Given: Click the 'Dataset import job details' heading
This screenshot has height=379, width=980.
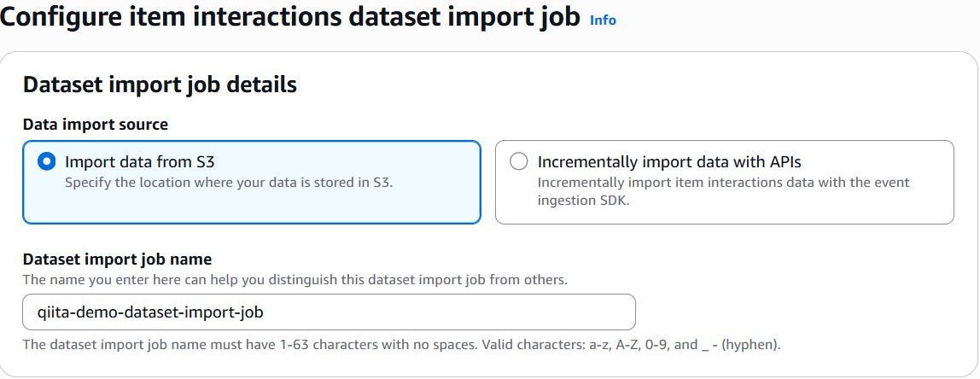Looking at the screenshot, I should 160,85.
